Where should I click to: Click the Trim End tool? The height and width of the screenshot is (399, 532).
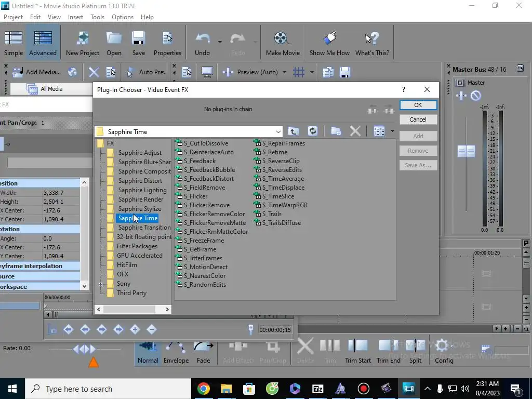click(389, 352)
